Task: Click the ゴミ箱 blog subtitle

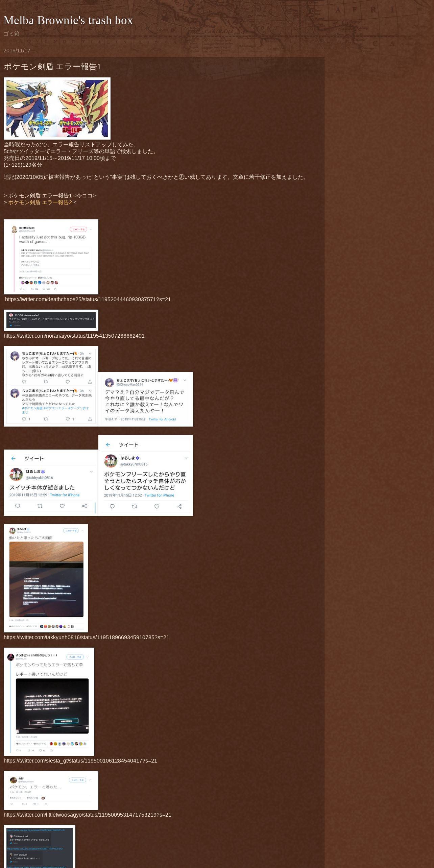Action: point(11,33)
